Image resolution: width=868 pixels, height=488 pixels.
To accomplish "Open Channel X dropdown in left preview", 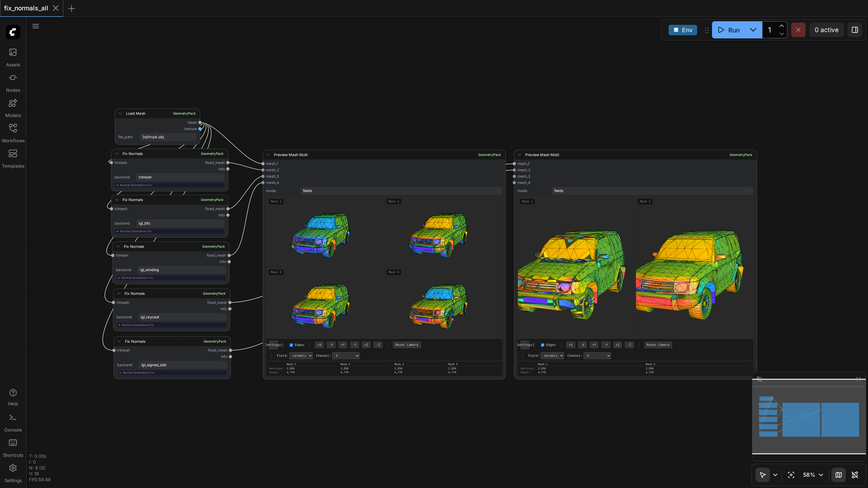I will 346,356.
